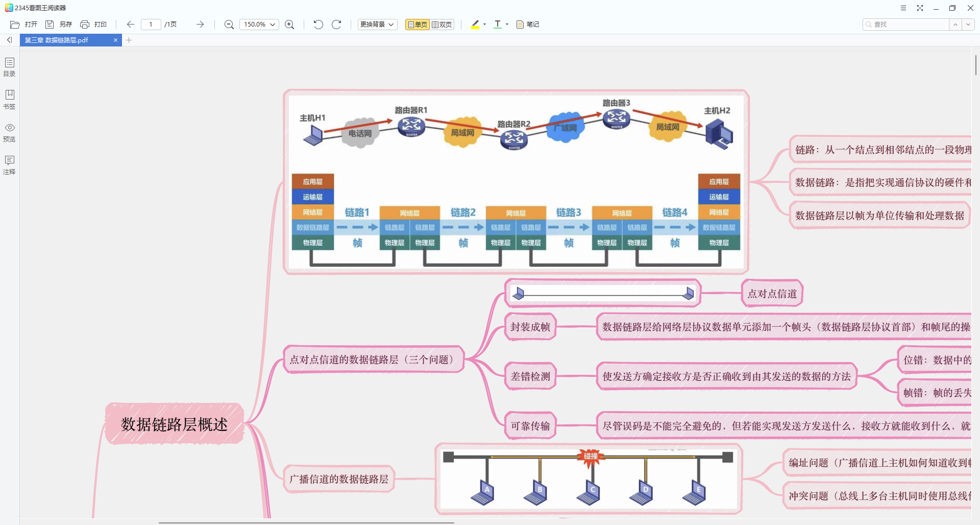Viewport: 980px width, 525px height.
Task: Open the 书签 (Bookmarks) sidebar panel
Action: pyautogui.click(x=10, y=99)
